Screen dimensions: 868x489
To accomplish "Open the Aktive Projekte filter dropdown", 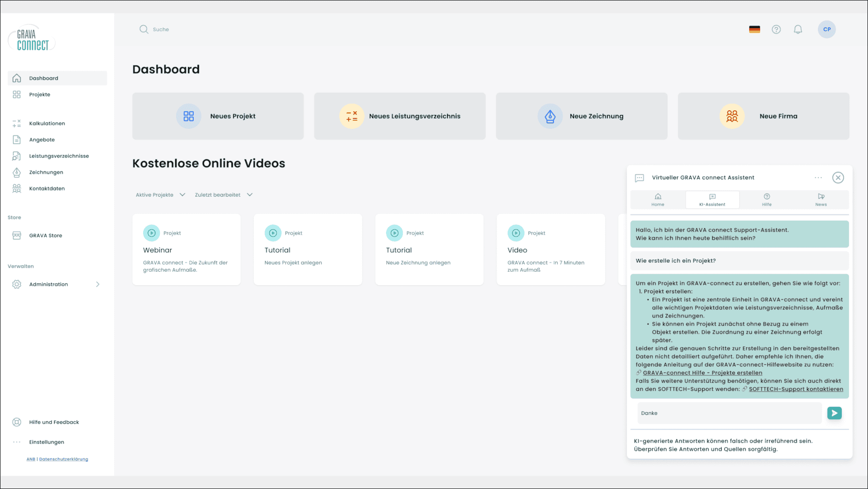I will [x=160, y=194].
